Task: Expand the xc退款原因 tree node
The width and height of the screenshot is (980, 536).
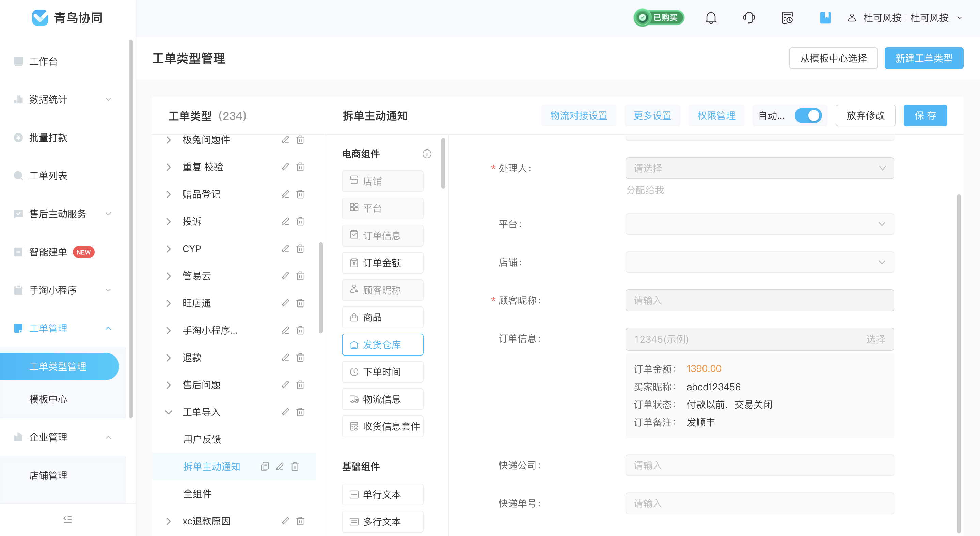Action: tap(169, 521)
